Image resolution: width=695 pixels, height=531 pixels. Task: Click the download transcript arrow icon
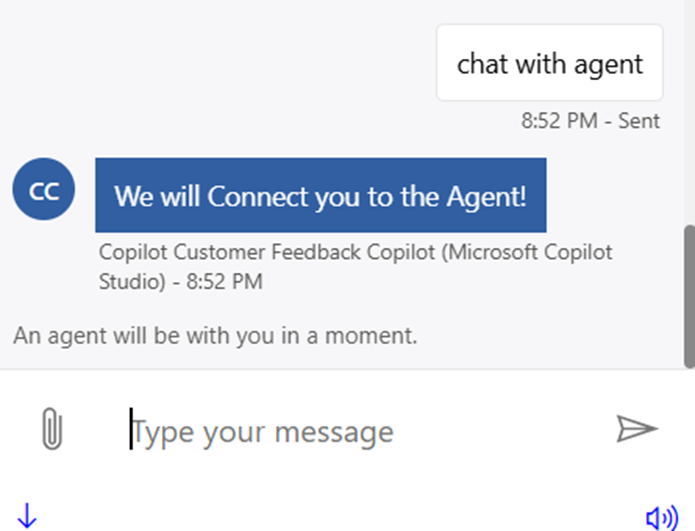coord(27,516)
